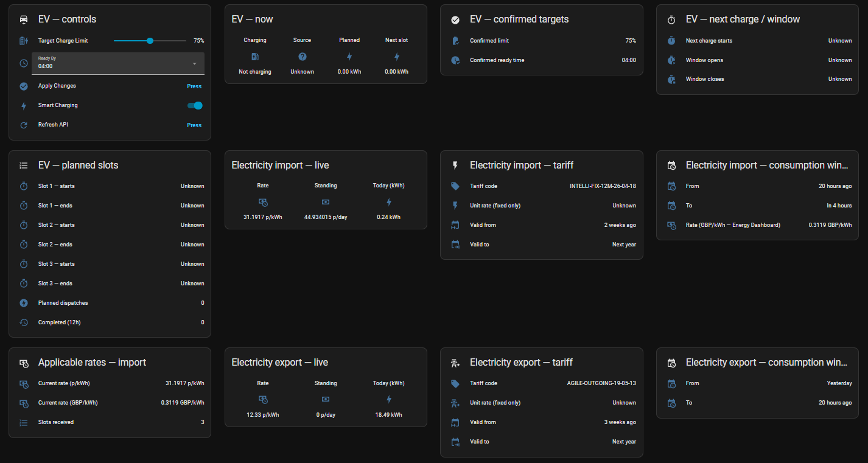Click the 18.49 kWh export today value
The height and width of the screenshot is (463, 868).
click(x=389, y=414)
